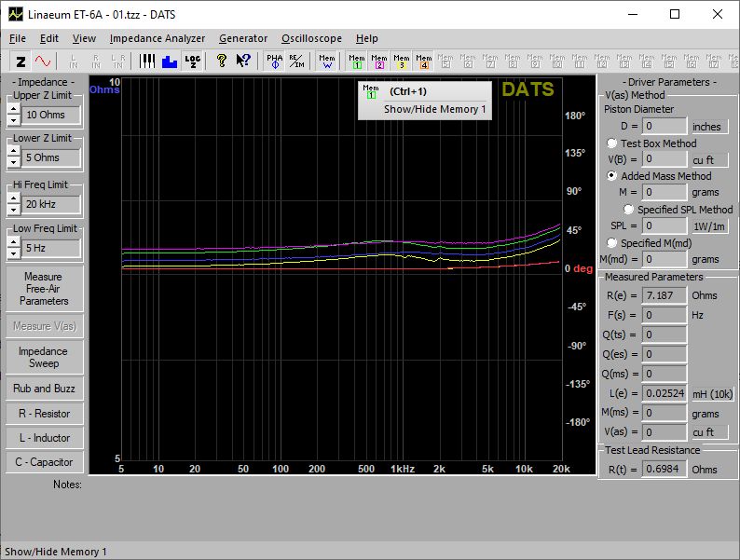Open the View menu
The width and height of the screenshot is (740, 560).
click(84, 38)
